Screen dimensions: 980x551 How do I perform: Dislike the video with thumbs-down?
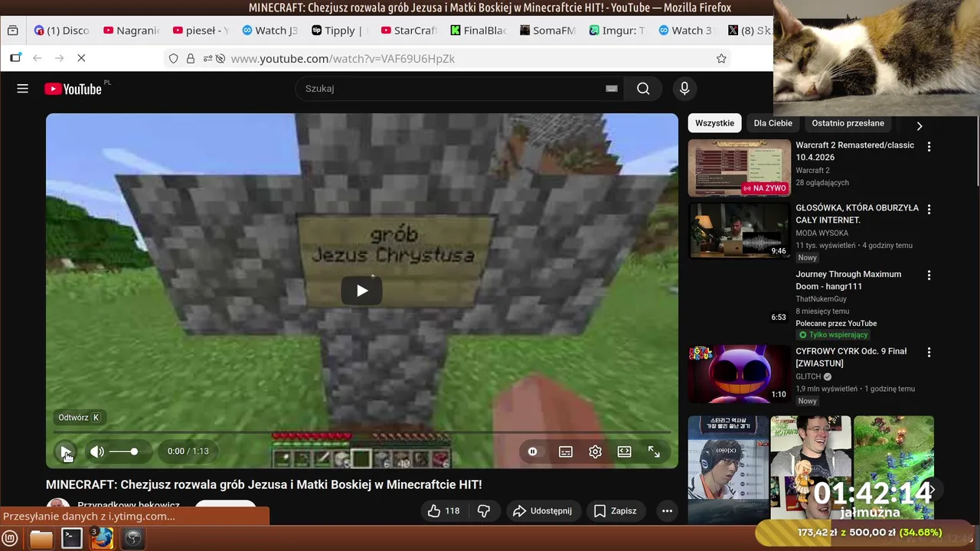483,510
